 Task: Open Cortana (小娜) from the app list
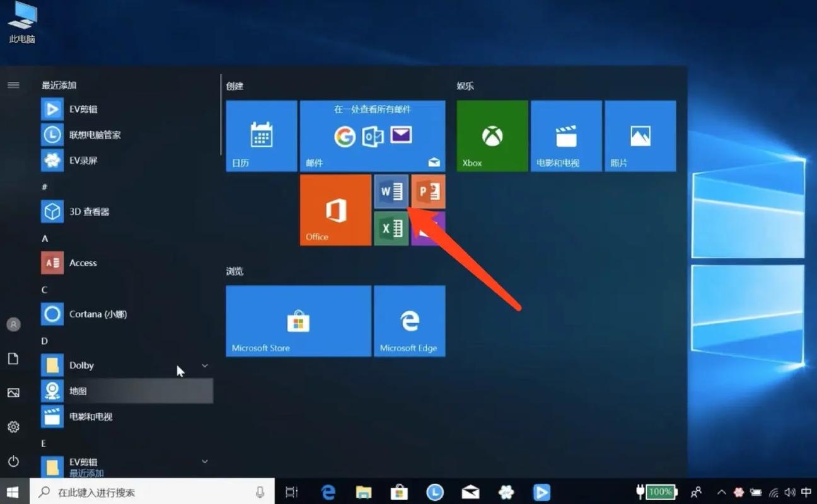pos(126,314)
